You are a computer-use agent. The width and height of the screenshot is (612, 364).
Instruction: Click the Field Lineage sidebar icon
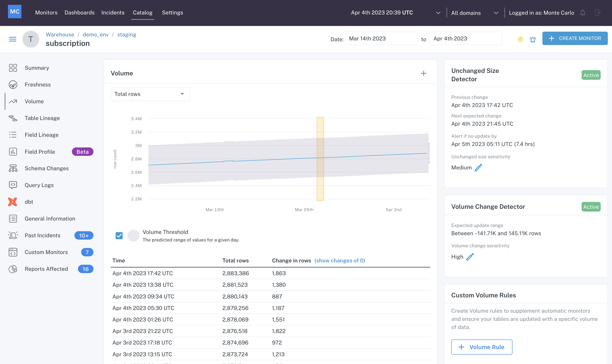pos(13,134)
